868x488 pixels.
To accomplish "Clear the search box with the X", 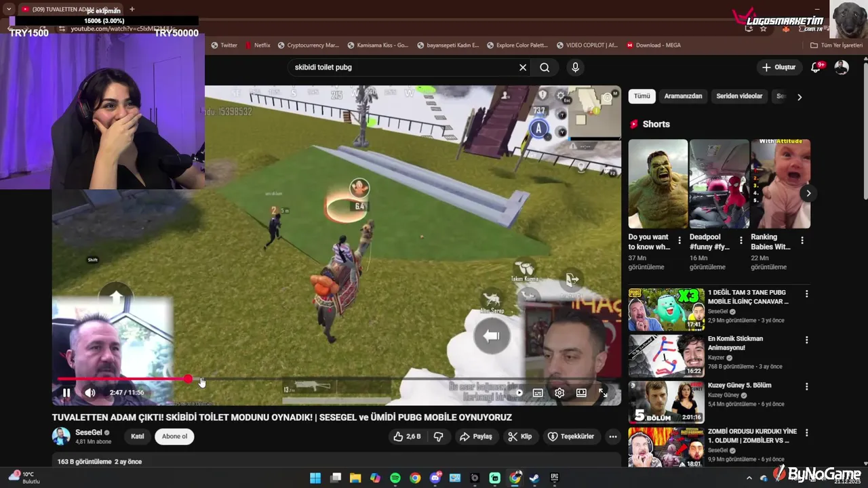I will pyautogui.click(x=523, y=67).
